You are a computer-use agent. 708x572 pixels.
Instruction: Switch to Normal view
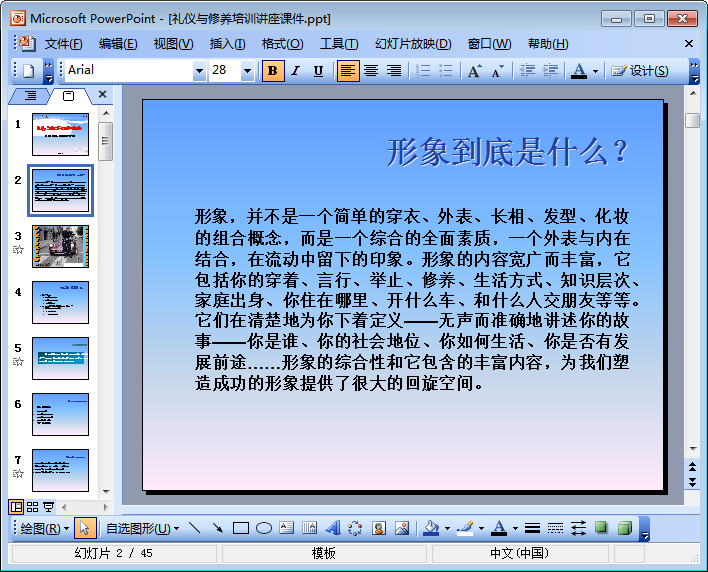point(16,507)
